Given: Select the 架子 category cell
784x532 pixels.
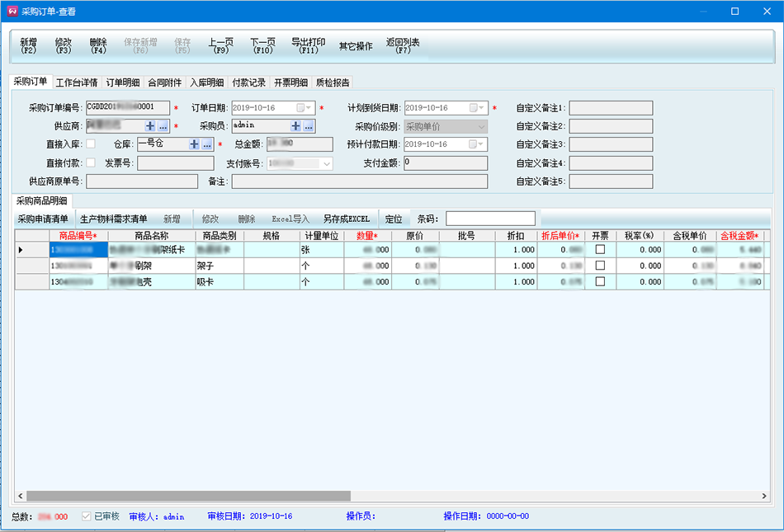Looking at the screenshot, I should point(220,266).
